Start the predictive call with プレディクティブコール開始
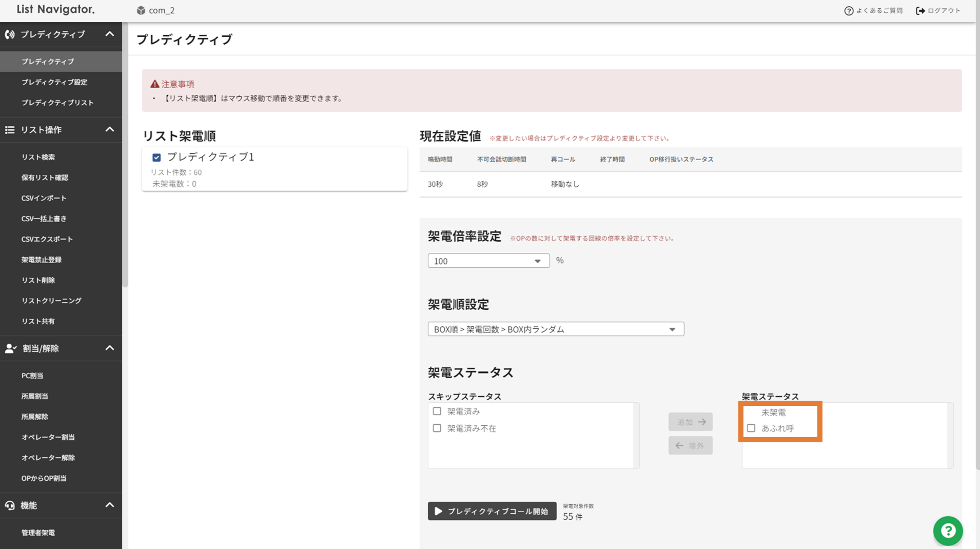The width and height of the screenshot is (980, 549). tap(492, 511)
